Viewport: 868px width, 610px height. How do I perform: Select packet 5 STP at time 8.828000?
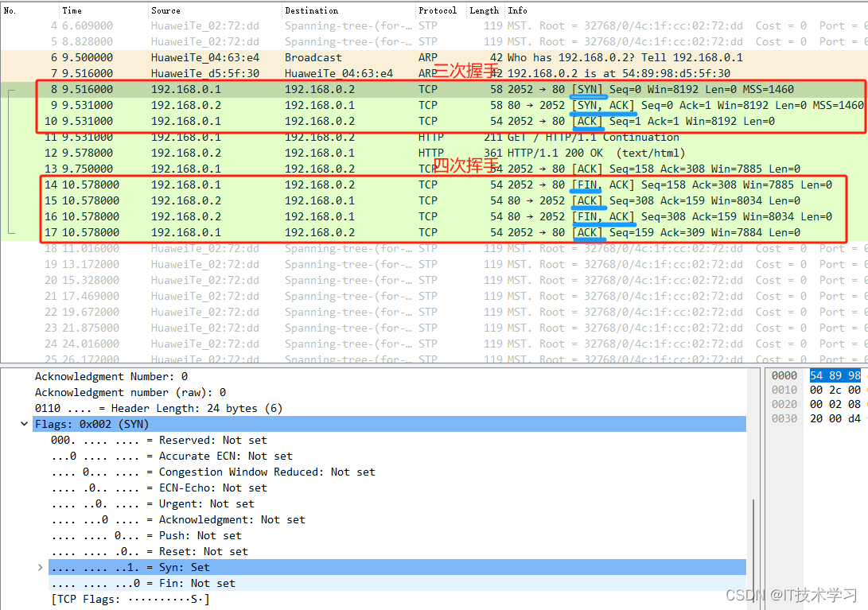[x=434, y=42]
